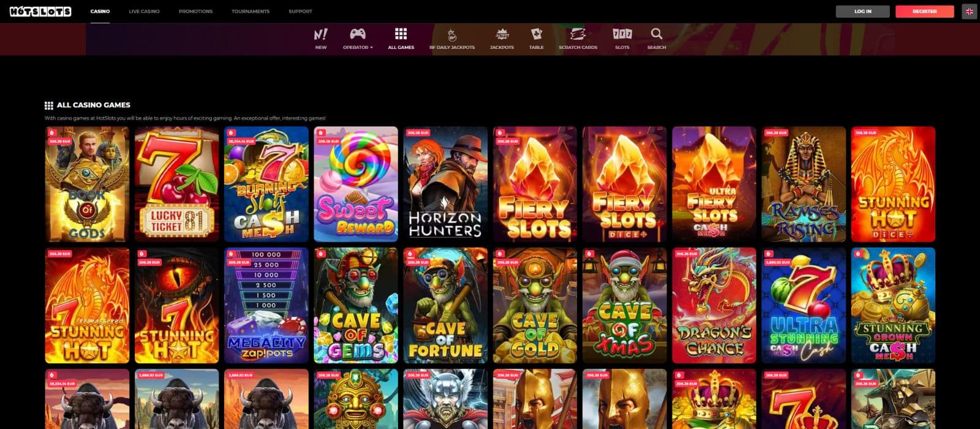Open Stunning Hot Remastered game
This screenshot has height=429, width=980.
click(87, 305)
